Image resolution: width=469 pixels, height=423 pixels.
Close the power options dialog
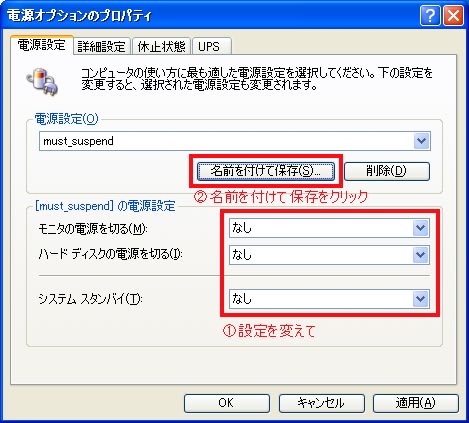tap(453, 15)
